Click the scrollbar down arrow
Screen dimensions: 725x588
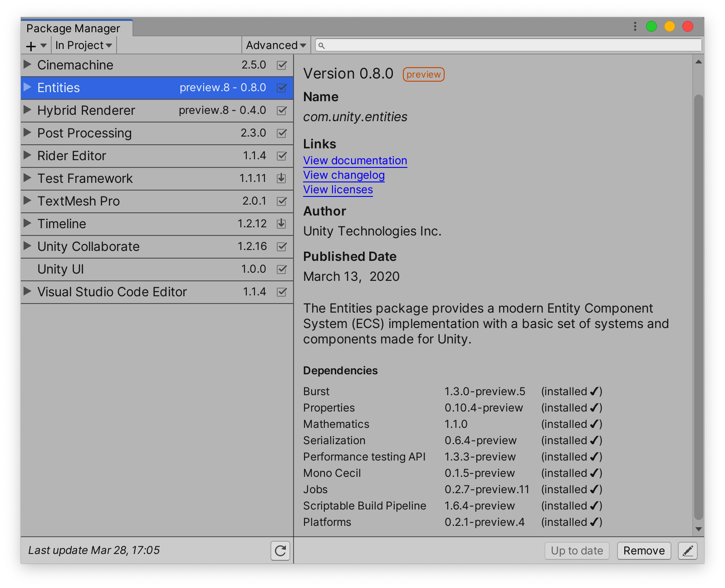click(699, 529)
